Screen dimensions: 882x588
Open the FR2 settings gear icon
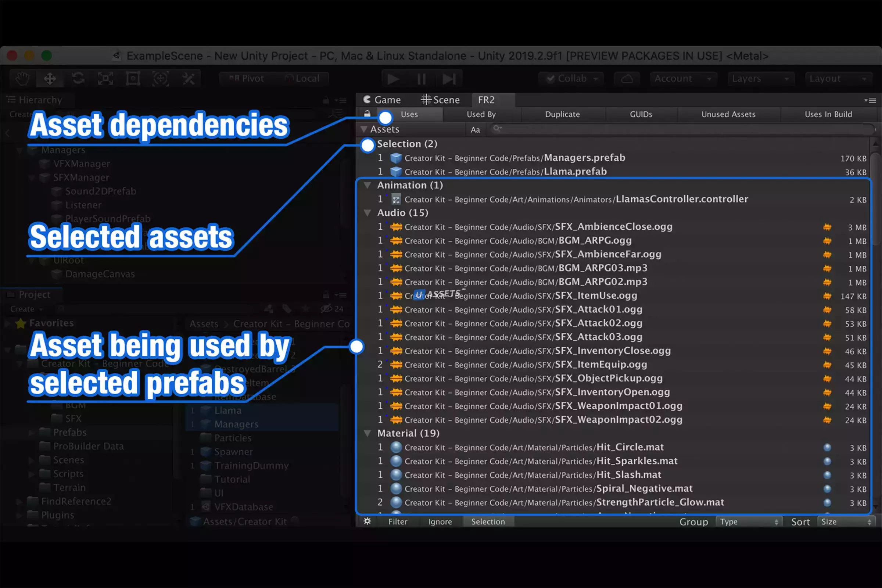pos(367,521)
